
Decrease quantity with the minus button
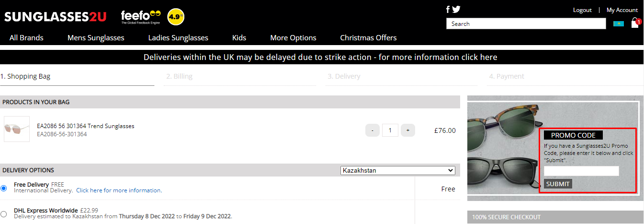click(373, 130)
